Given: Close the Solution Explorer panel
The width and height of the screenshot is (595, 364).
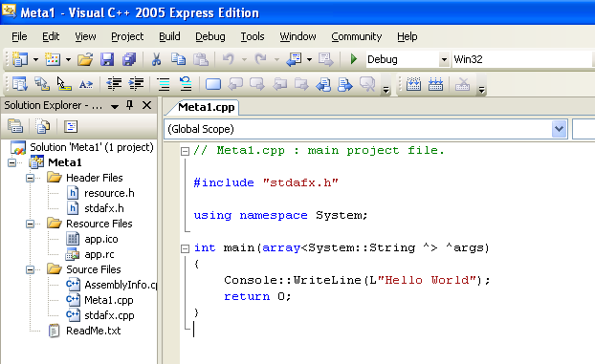Looking at the screenshot, I should [146, 105].
